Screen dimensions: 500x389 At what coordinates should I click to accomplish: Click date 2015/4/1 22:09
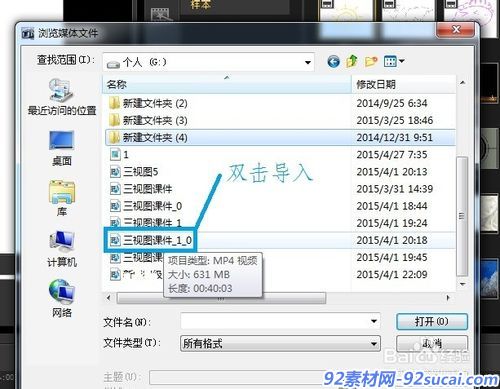392,274
